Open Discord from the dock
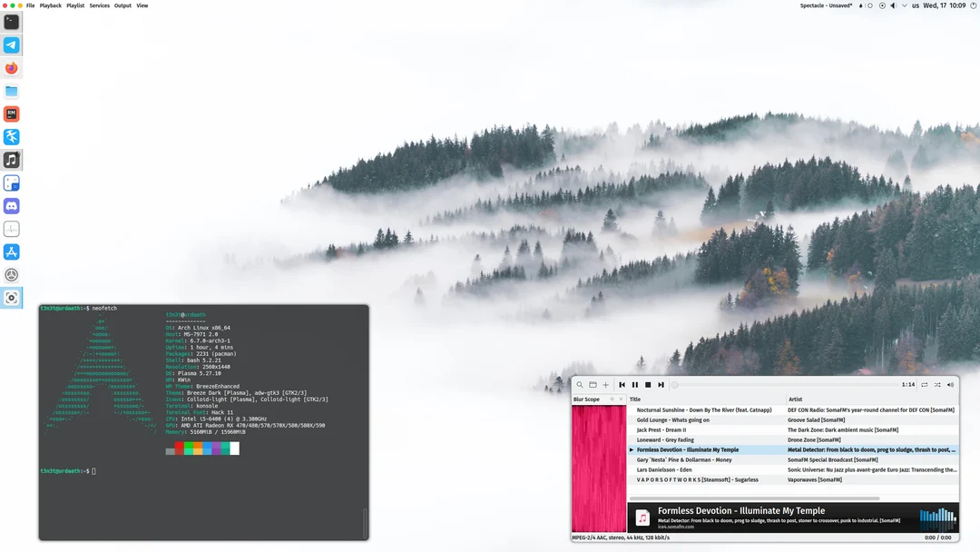This screenshot has width=980, height=552. (x=11, y=205)
